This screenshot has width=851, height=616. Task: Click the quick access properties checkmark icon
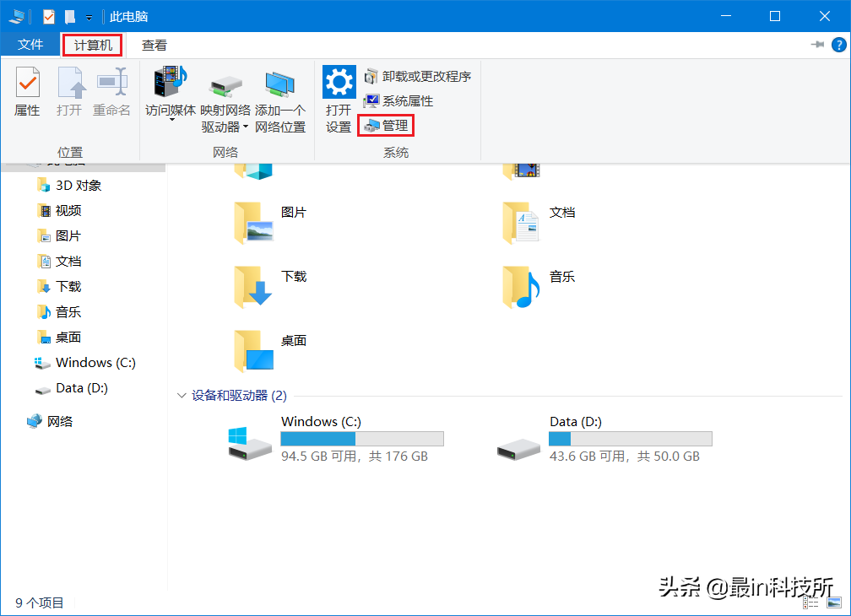click(x=49, y=17)
